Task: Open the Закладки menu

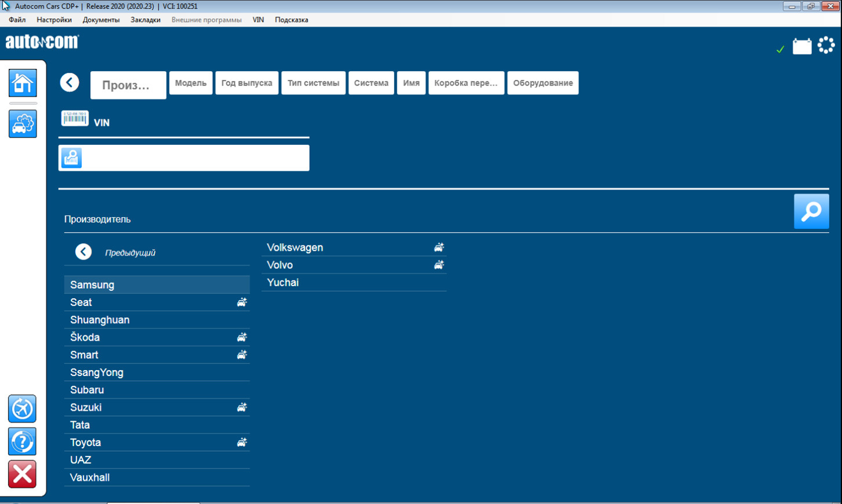Action: tap(145, 20)
